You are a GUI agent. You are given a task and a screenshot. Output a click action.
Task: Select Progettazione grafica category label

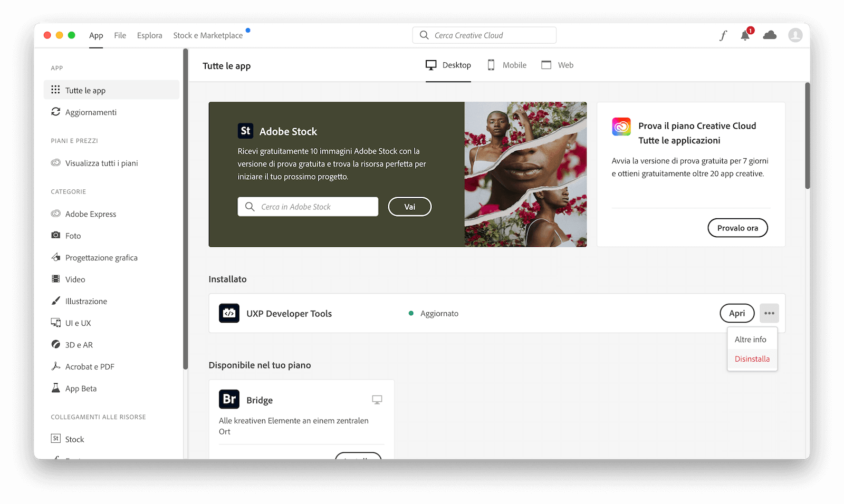tap(101, 258)
